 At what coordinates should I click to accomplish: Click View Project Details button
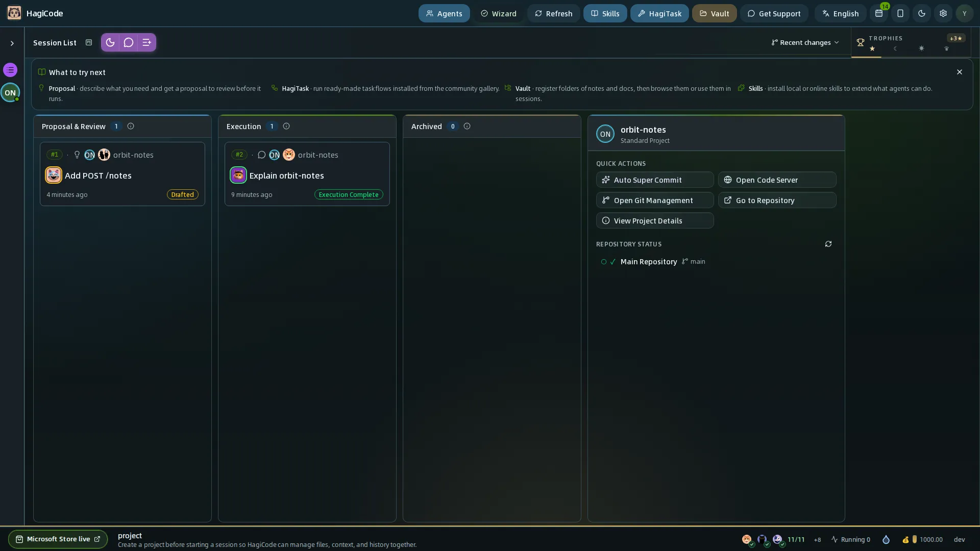click(655, 220)
